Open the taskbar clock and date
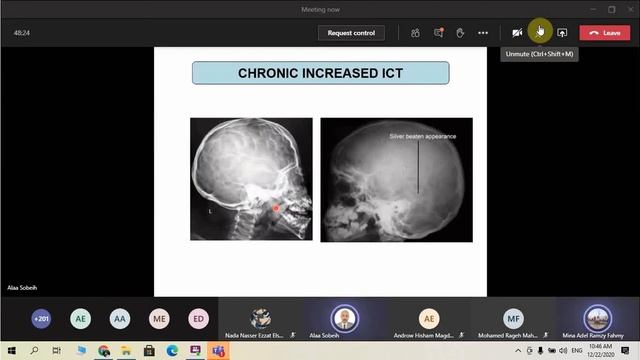Viewport: 640px width, 360px height. 600,351
